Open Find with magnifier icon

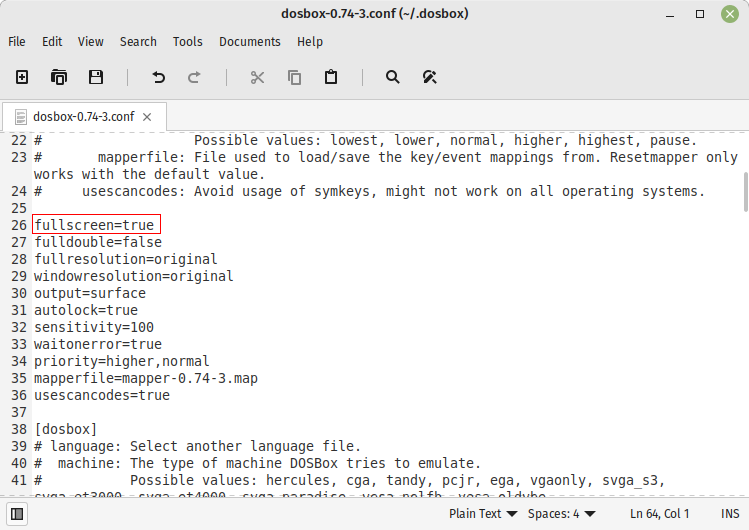[392, 77]
